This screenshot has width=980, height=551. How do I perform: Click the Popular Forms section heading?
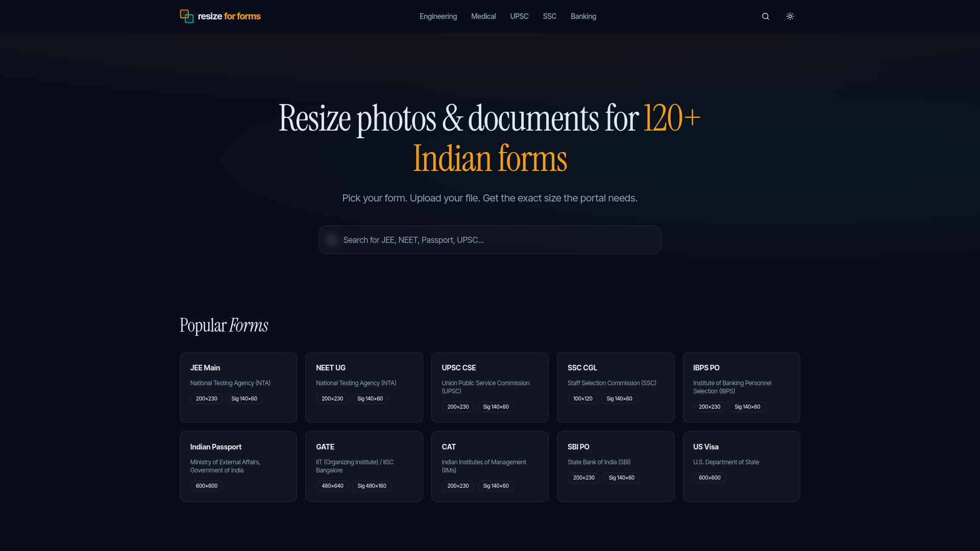coord(224,325)
